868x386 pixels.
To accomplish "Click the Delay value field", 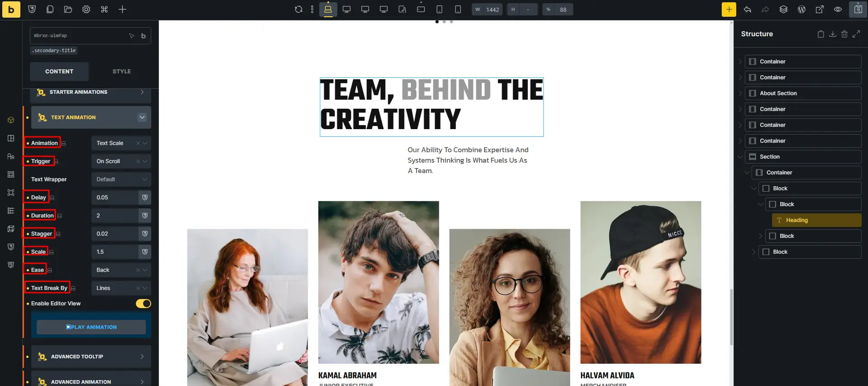I will 115,198.
